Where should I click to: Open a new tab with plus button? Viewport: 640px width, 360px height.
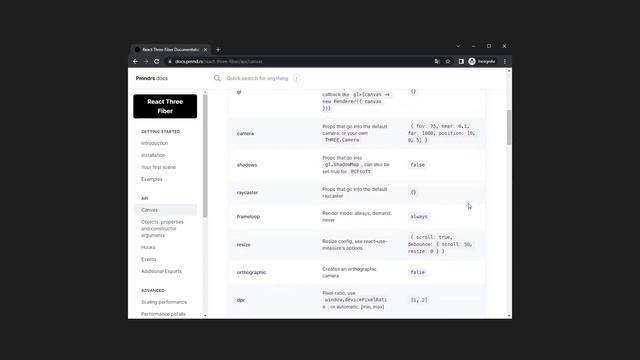pos(218,50)
